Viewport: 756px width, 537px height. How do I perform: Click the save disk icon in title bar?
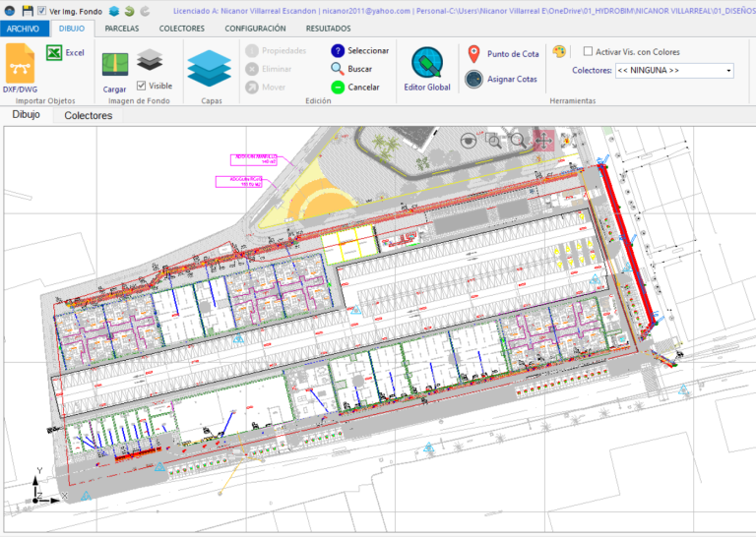(x=28, y=11)
